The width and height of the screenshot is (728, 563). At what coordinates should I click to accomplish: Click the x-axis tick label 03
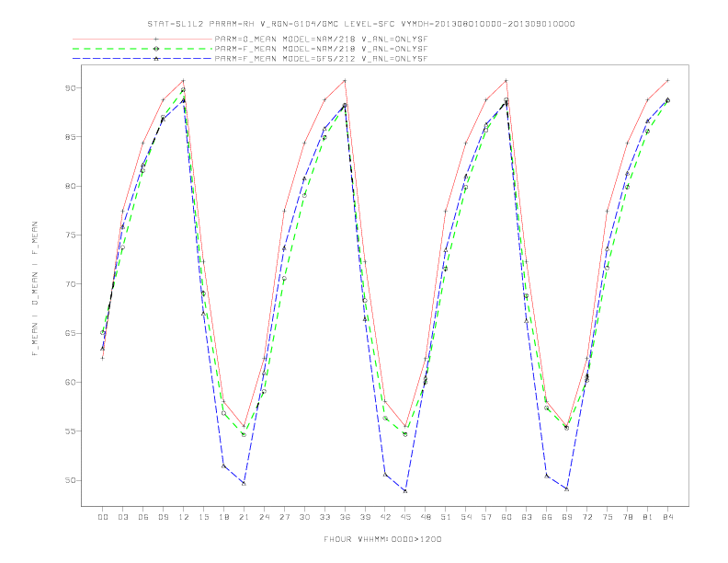tap(122, 517)
